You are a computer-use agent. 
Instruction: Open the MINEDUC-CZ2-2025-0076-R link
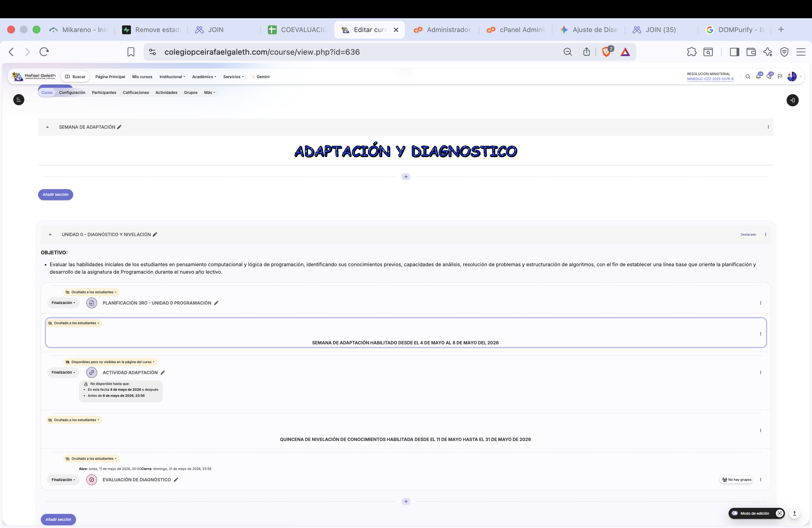point(710,79)
